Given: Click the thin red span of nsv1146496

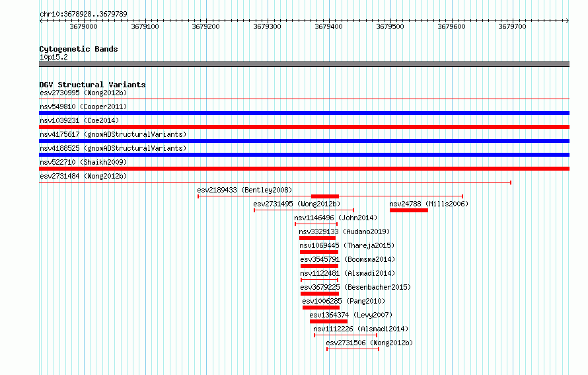Looking at the screenshot, I should (x=316, y=224).
